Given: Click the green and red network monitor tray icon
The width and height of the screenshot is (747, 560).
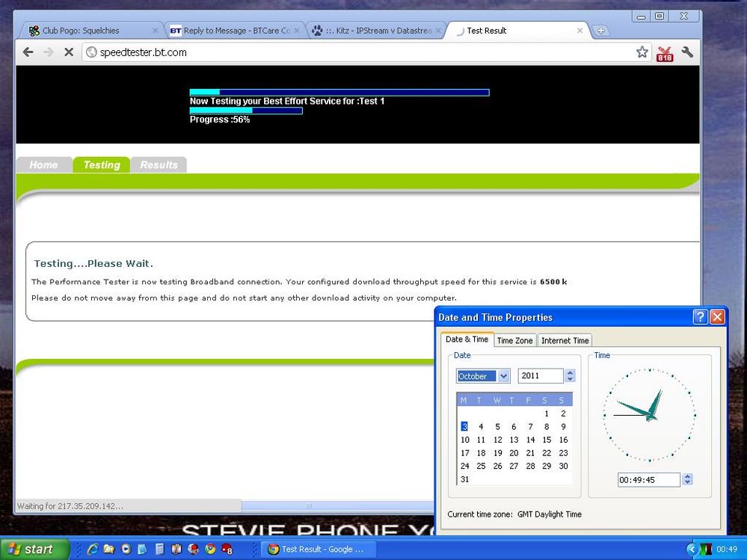Looking at the screenshot, I should pos(706,549).
